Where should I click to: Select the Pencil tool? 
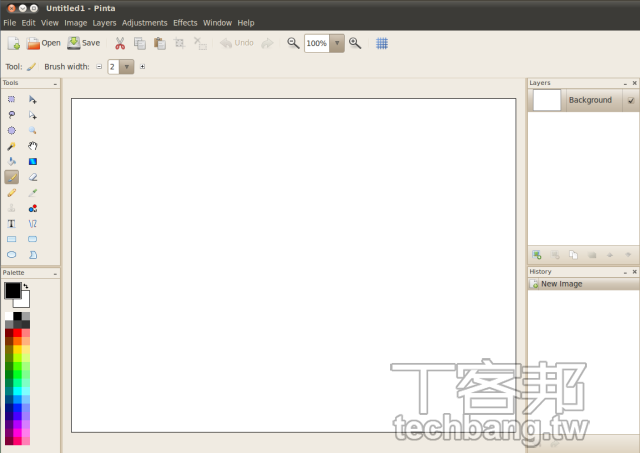coord(11,193)
